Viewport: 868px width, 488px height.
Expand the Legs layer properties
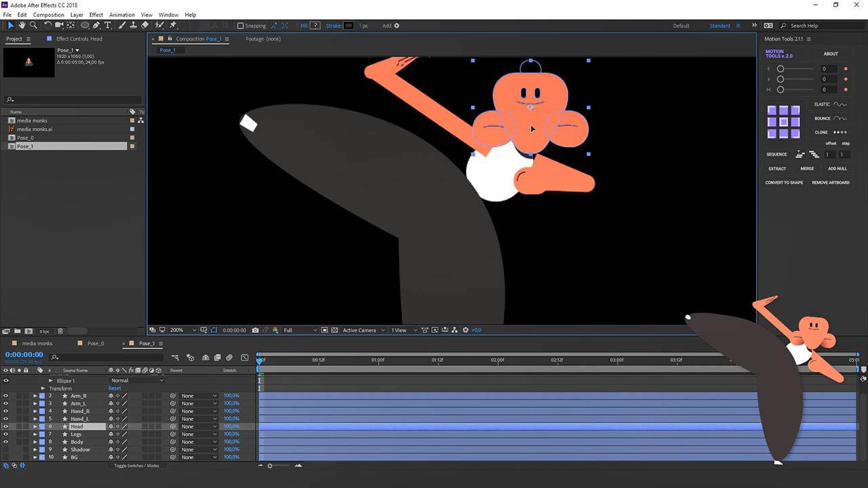(x=35, y=434)
